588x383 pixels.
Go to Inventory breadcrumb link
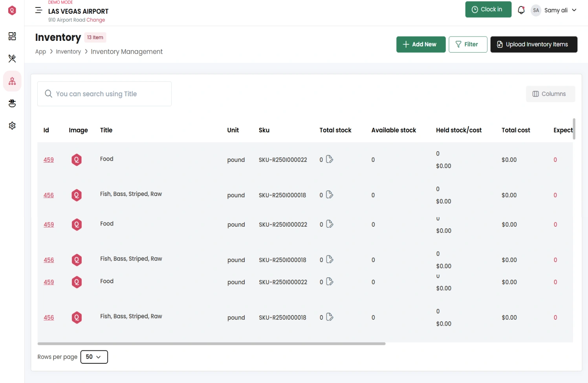68,51
